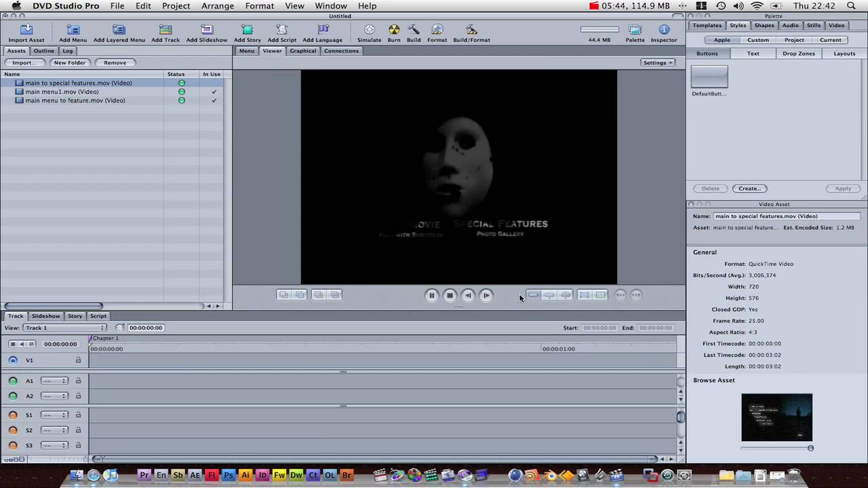Open the A2 track language dropdown

[54, 396]
